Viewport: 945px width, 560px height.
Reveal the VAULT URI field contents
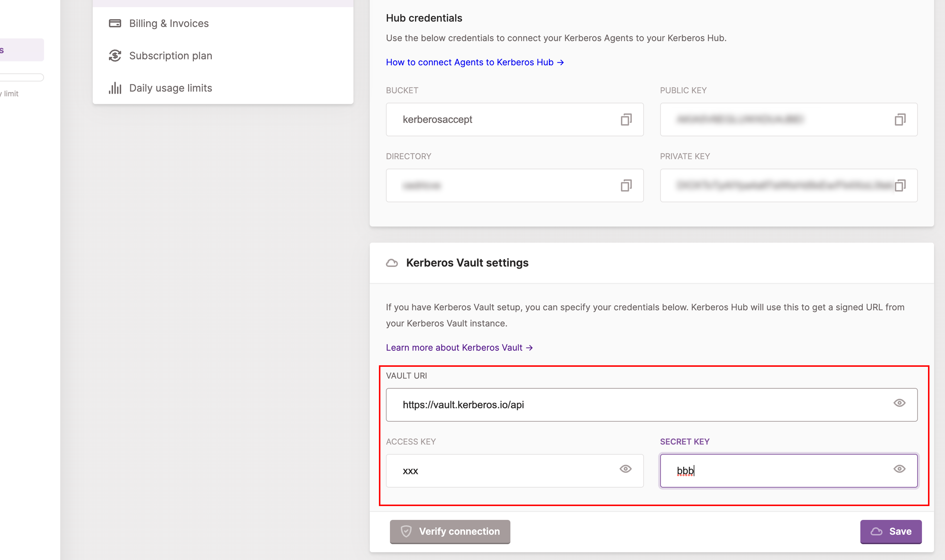tap(899, 403)
